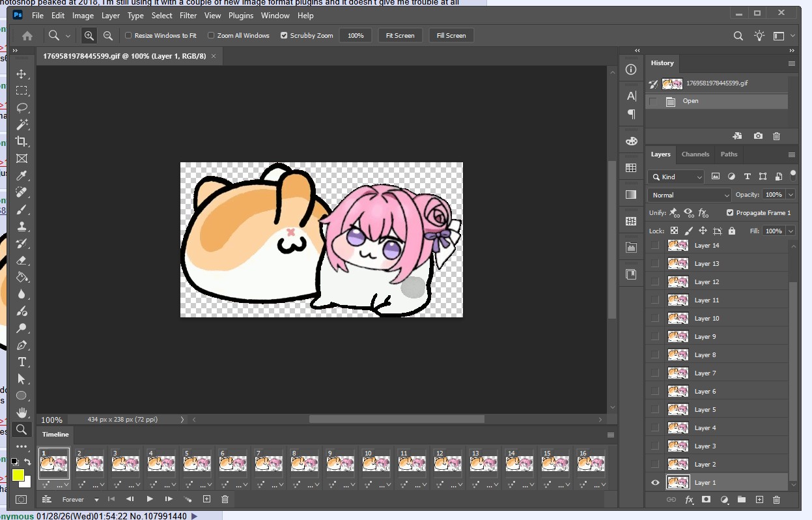
Task: Add a layer style with fx icon
Action: click(689, 500)
